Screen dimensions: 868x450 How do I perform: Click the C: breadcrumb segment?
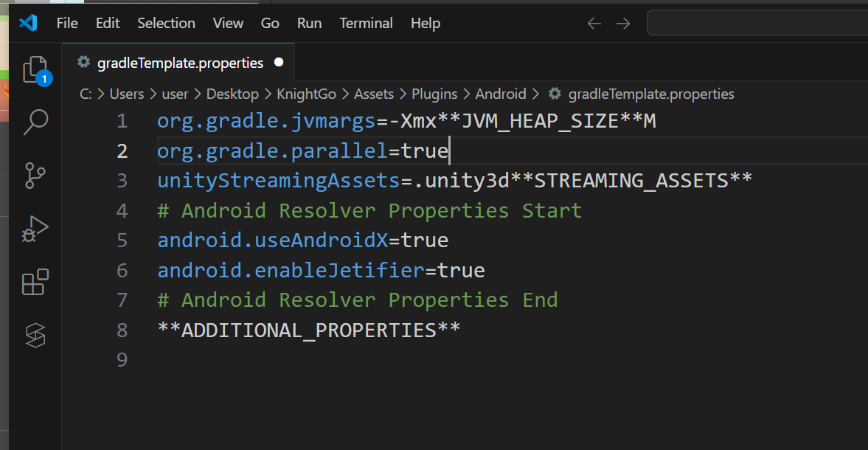(86, 94)
